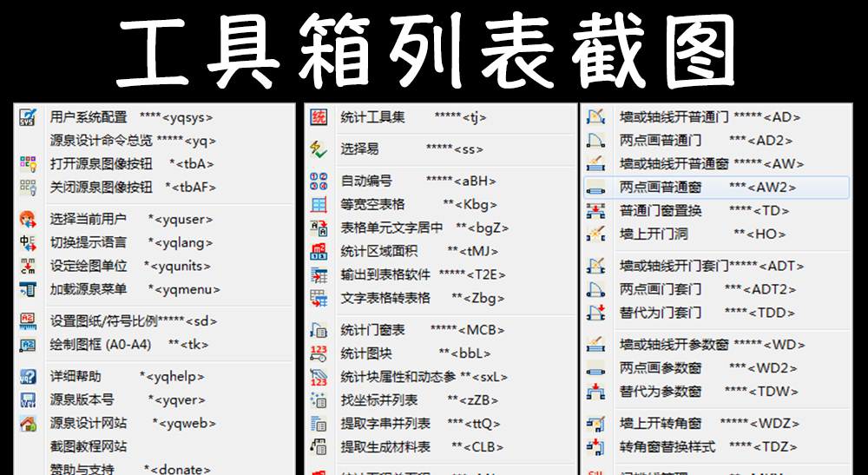Click the 墙上开门洞 icon

point(595,234)
